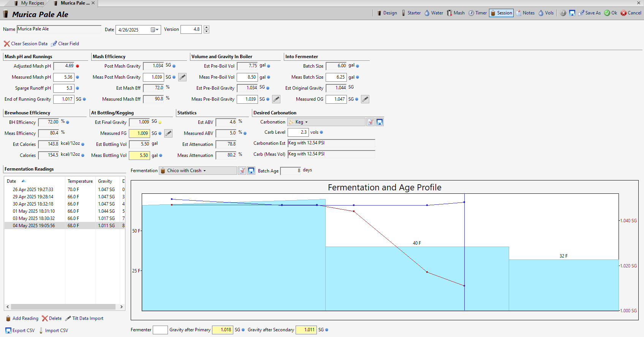Click left arrow of readings horizontal scrollbar
This screenshot has width=644, height=337.
pyautogui.click(x=8, y=307)
